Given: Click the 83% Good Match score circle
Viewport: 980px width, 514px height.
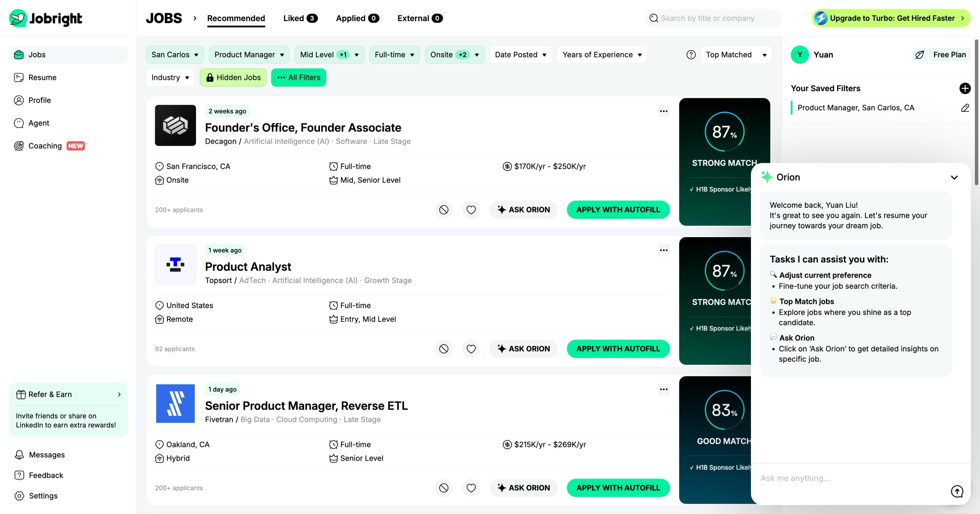Looking at the screenshot, I should point(724,410).
